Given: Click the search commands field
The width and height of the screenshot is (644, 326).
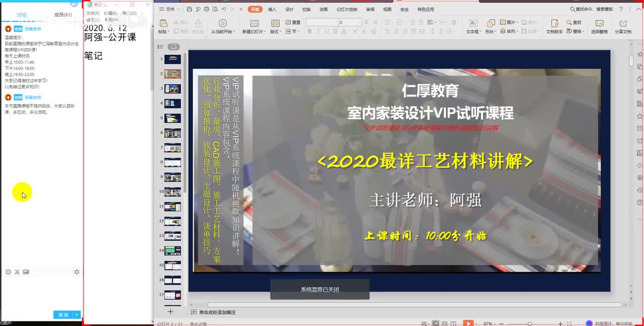Looking at the screenshot, I should click(x=592, y=9).
